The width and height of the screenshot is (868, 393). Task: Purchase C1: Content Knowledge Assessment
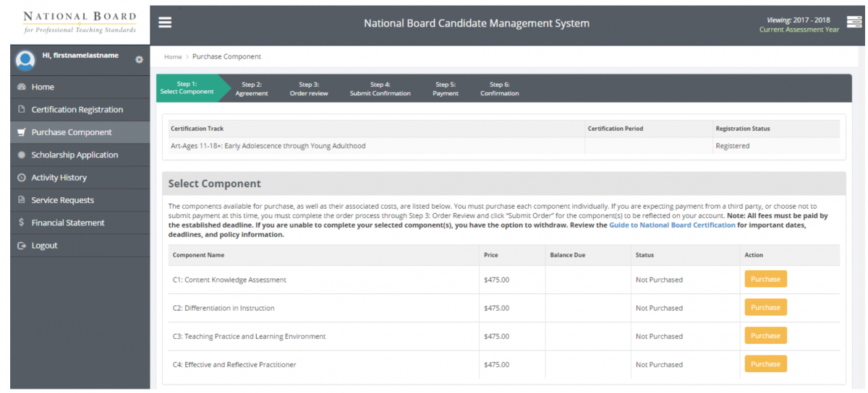(x=765, y=279)
